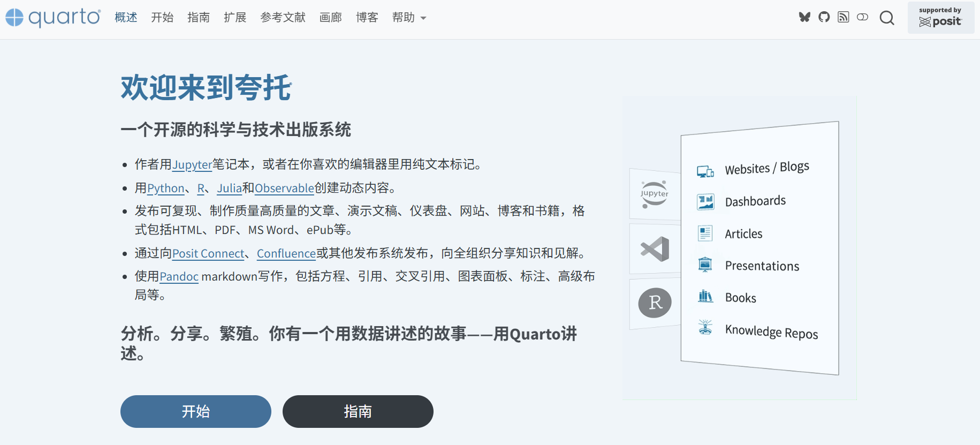Click the Dashboards chart icon

(x=705, y=202)
